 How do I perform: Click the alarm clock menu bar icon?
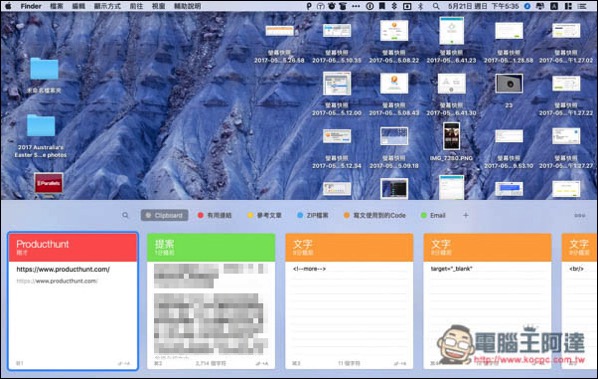tap(332, 6)
